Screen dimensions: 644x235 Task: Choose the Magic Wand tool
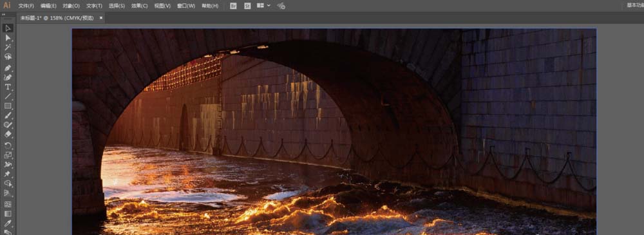pyautogui.click(x=8, y=47)
